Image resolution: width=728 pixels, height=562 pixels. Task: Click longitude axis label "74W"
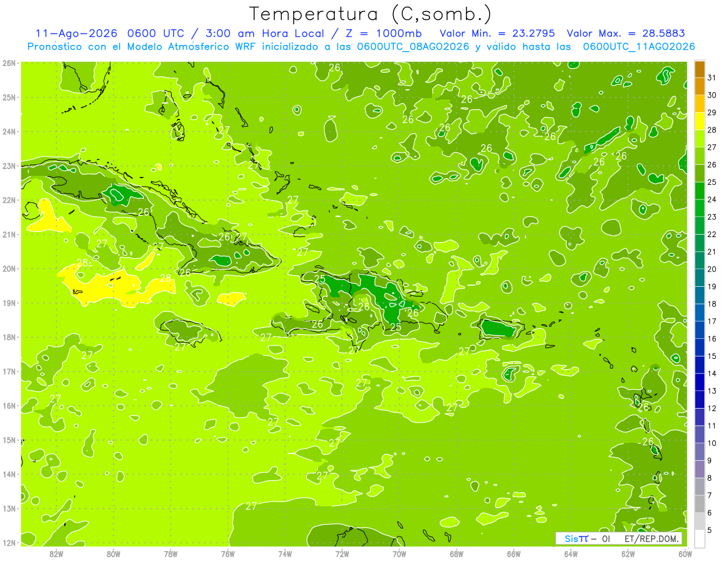pos(285,554)
